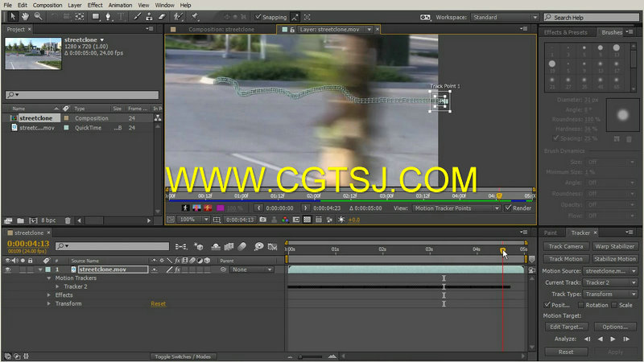Screen dimensions: 644x362
Task: Click the Warp Stabilizer button
Action: [x=614, y=246]
